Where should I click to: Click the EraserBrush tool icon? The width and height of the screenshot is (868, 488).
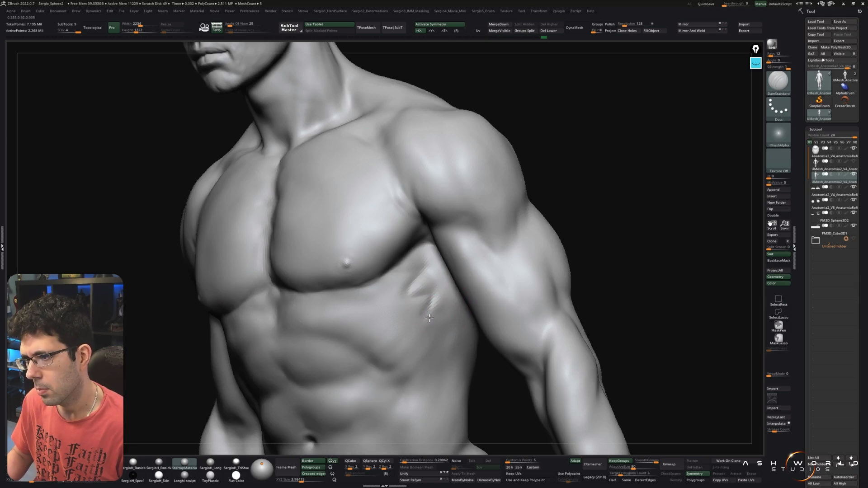(x=844, y=100)
